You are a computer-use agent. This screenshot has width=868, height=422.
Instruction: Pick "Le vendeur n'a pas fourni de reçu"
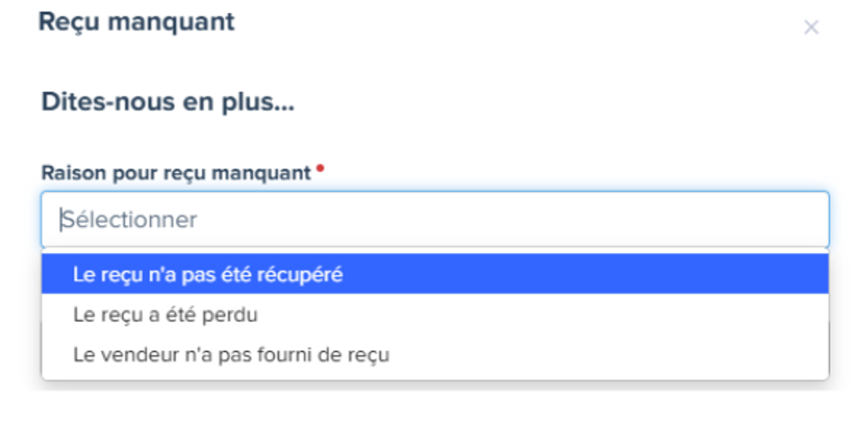point(231,355)
